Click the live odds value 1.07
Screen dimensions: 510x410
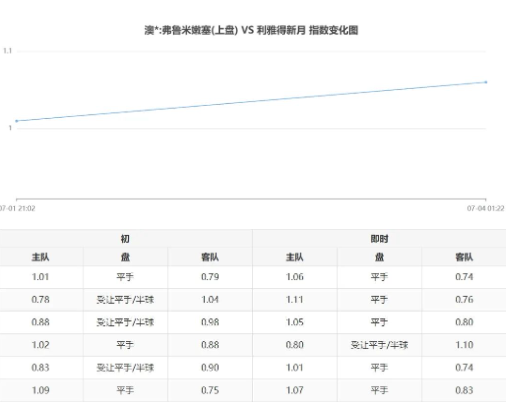point(295,390)
